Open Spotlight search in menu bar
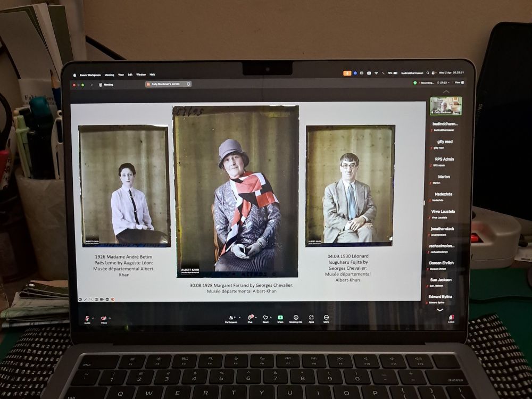This screenshot has width=532, height=399. click(x=428, y=72)
